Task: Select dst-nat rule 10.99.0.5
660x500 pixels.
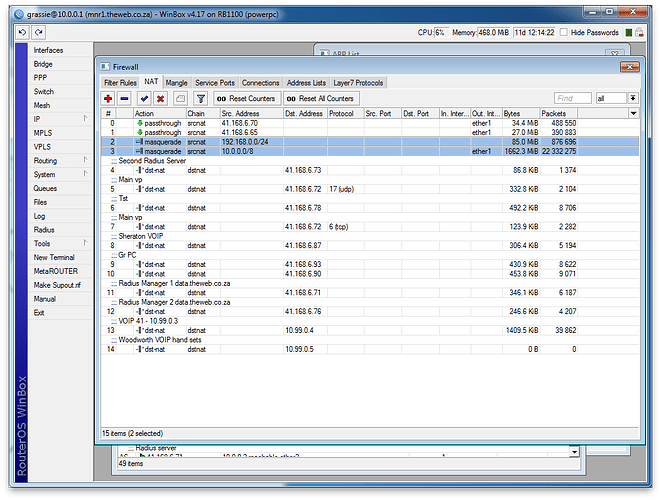Action: pos(370,349)
